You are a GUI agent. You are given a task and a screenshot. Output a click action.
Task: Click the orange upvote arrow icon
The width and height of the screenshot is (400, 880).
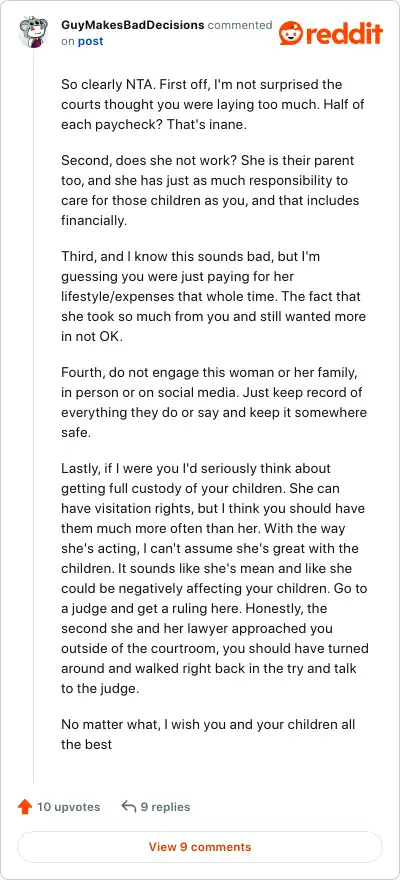pos(25,807)
